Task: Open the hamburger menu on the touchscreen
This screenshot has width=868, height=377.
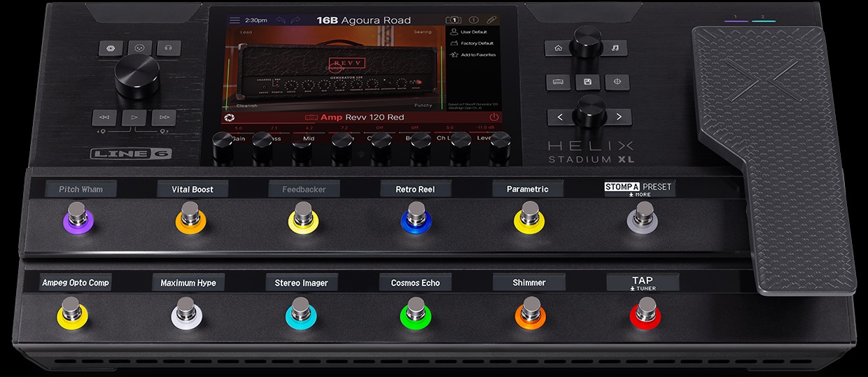Action: [234, 20]
